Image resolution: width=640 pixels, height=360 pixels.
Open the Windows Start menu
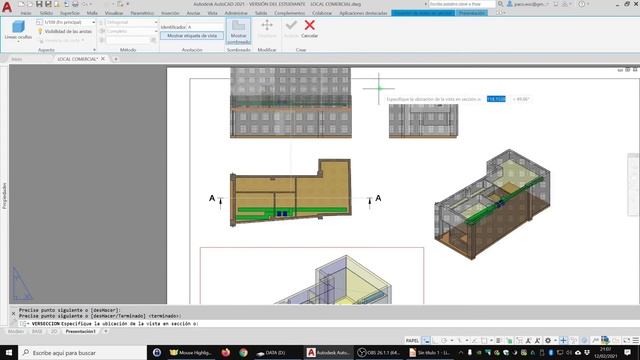(x=9, y=352)
